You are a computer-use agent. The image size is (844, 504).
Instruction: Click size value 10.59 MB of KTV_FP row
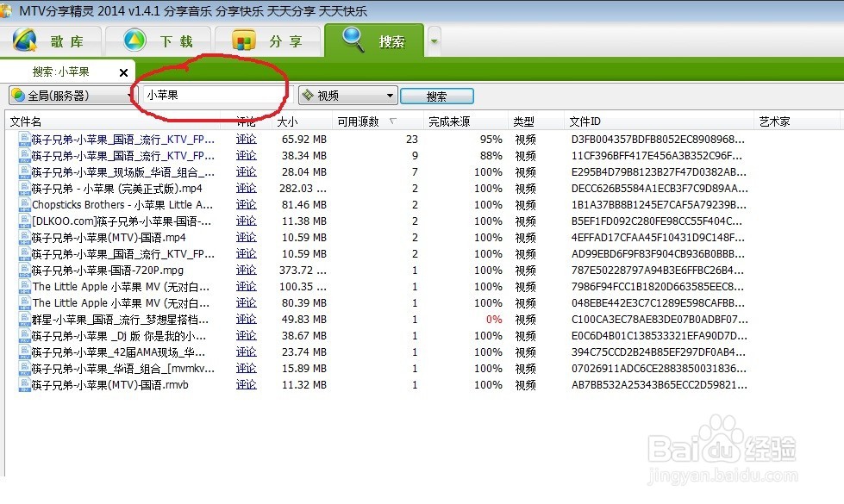click(304, 254)
